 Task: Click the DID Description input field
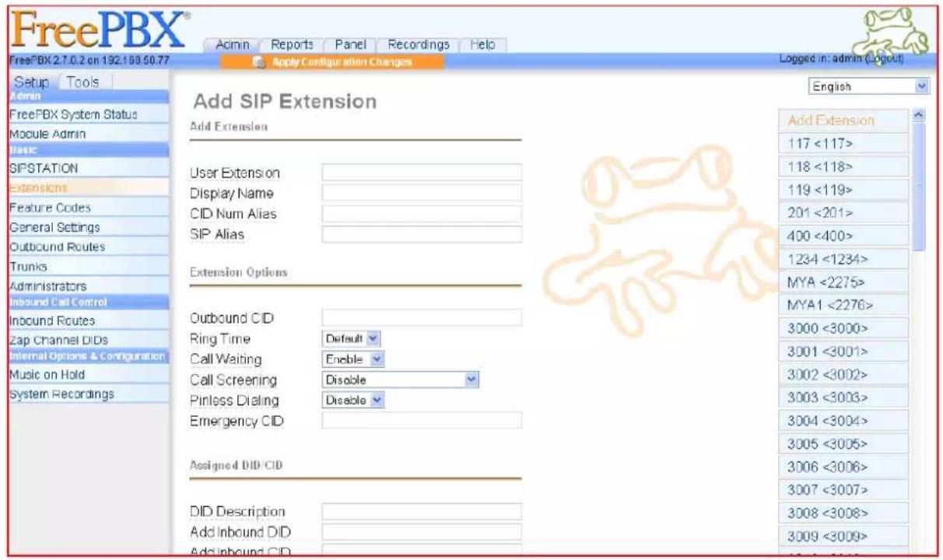[421, 511]
